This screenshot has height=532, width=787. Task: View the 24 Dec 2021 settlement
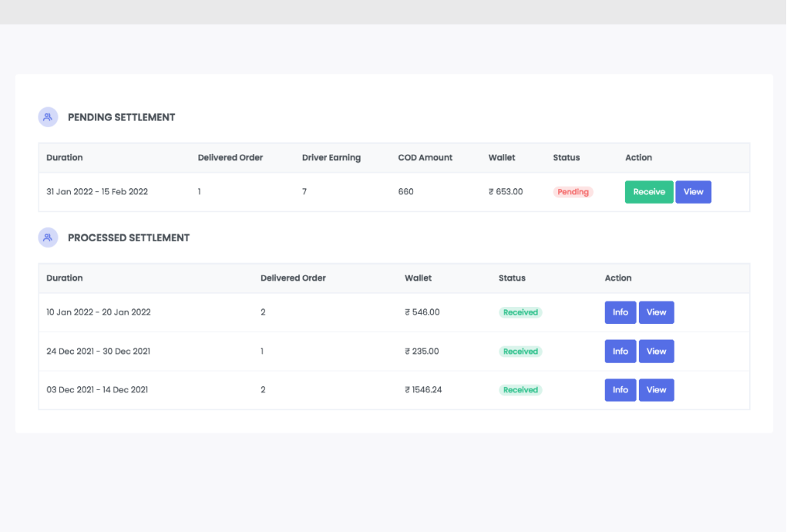pos(657,352)
